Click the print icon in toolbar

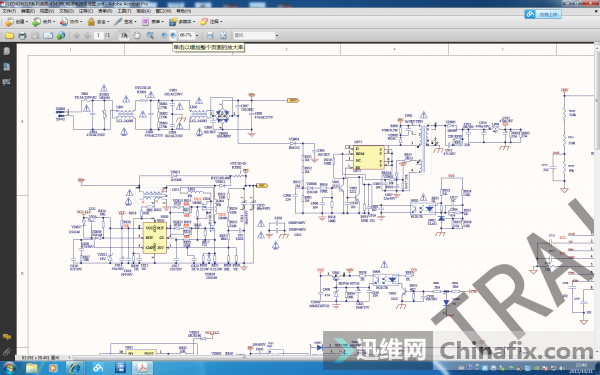pos(22,36)
